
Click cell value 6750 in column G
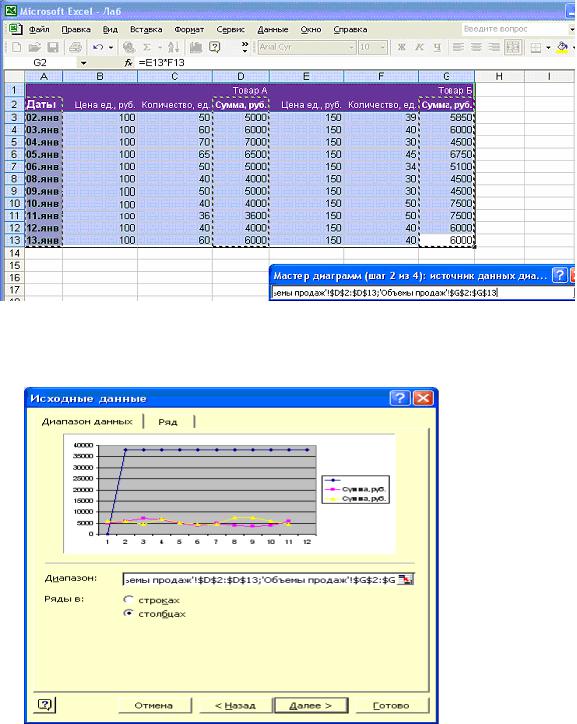click(446, 154)
